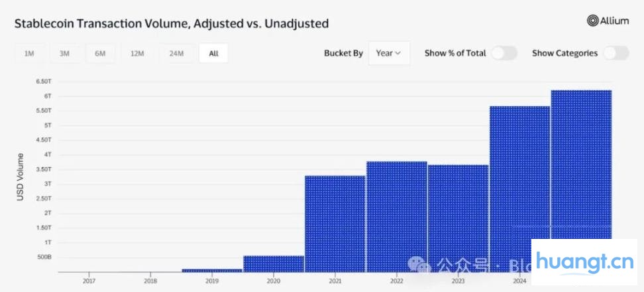
Task: Pick the 24M time range
Action: click(176, 54)
